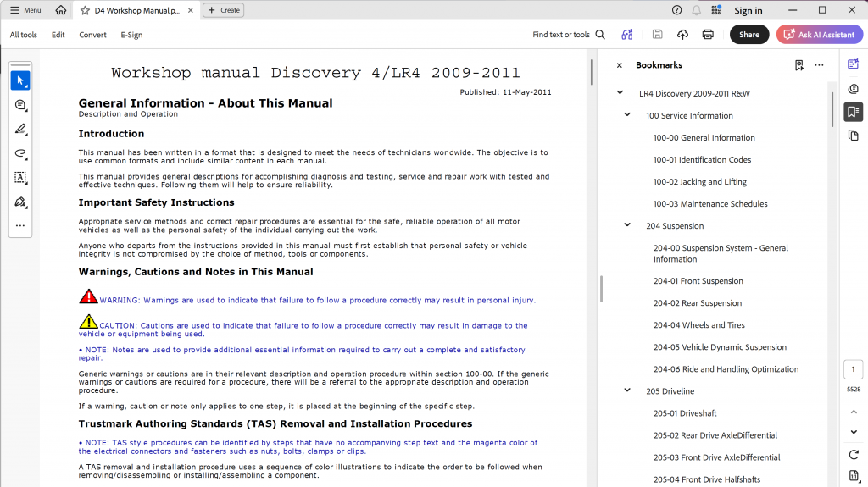Toggle the bookmarks panel icon in sidebar
This screenshot has height=487, width=868.
[x=853, y=112]
